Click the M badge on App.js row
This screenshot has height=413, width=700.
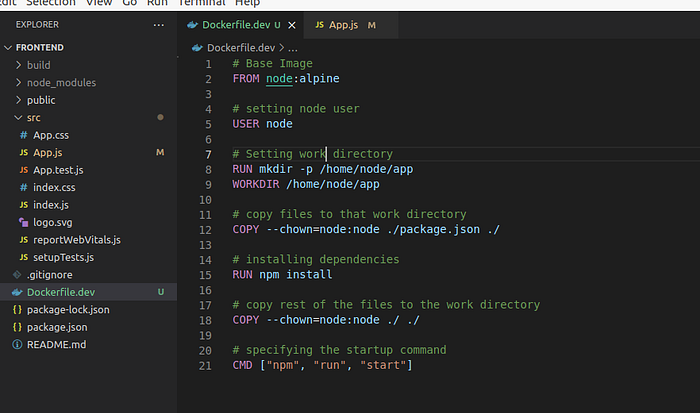160,152
